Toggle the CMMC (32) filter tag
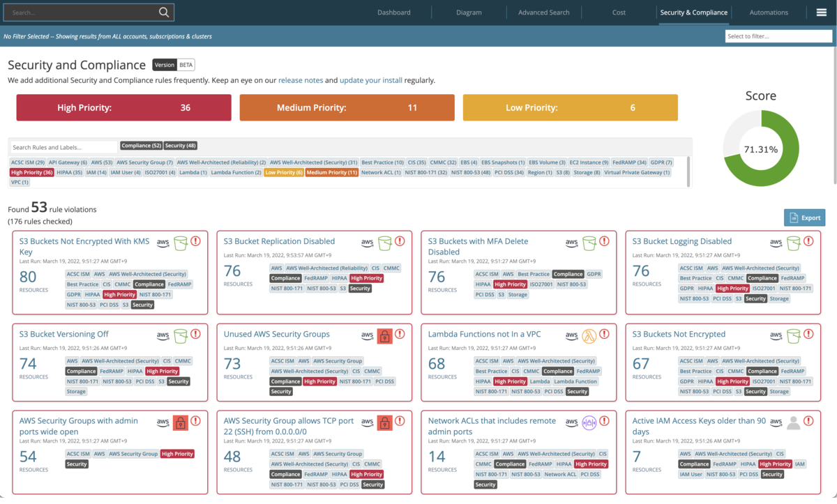The width and height of the screenshot is (837, 504). click(443, 162)
